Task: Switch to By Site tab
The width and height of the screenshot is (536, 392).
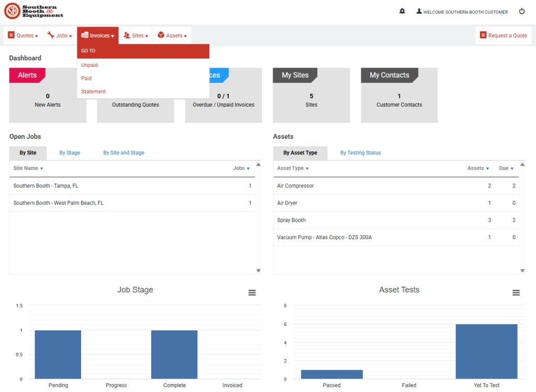Action: pos(28,153)
